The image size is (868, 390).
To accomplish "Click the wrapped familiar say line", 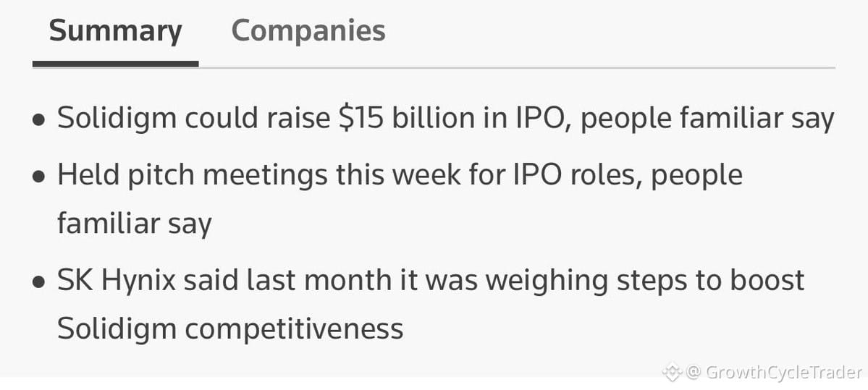I will tap(135, 224).
